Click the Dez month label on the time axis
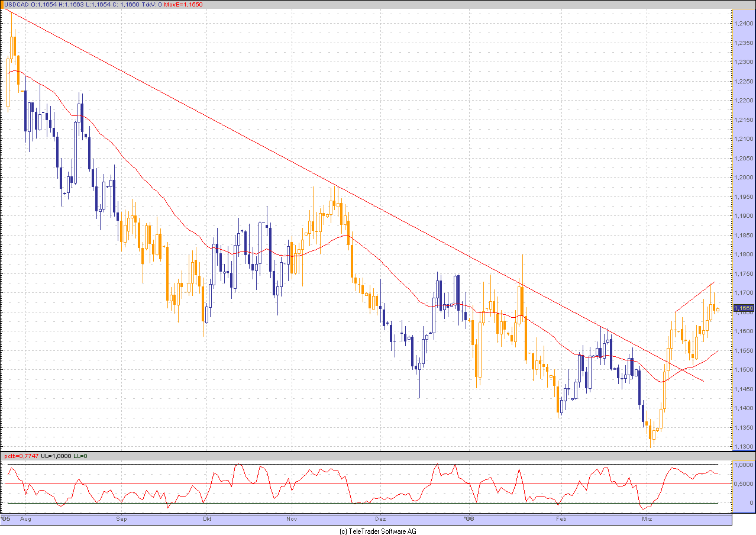Screen dimensions: 756x535 coord(380,519)
